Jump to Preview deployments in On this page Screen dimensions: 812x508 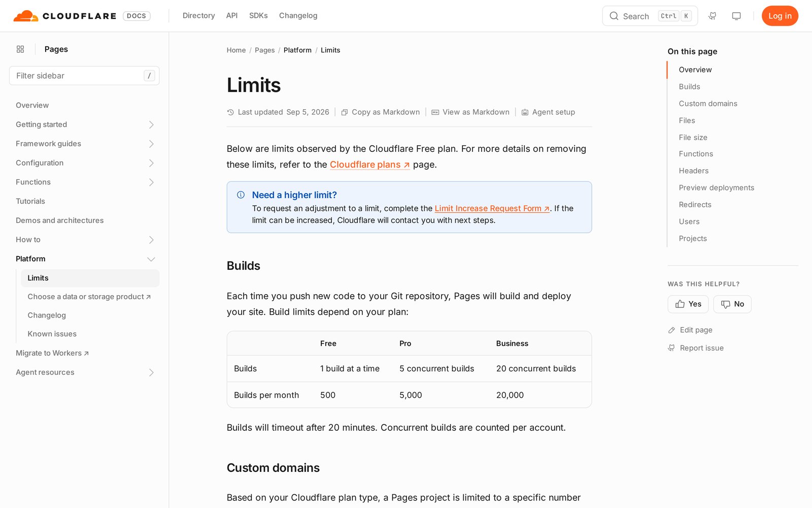[717, 188]
